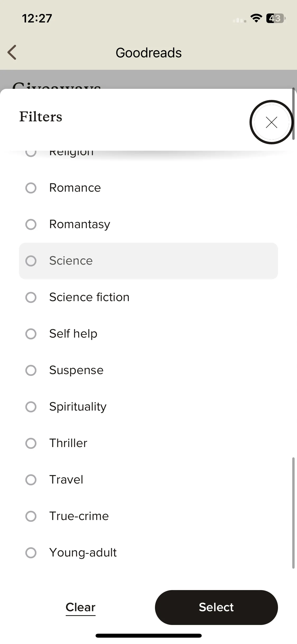Select the Travel radio button

pos(31,480)
